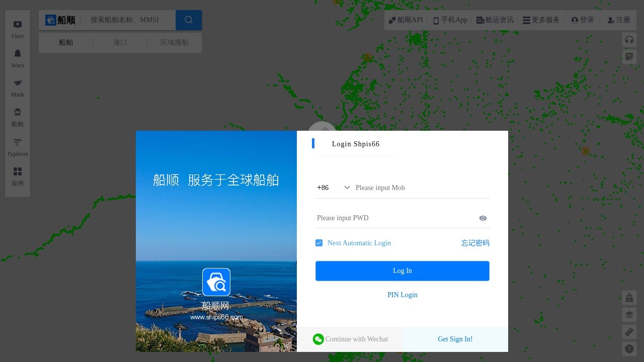The width and height of the screenshot is (644, 362).
Task: Click the mobile number input field
Action: (403, 188)
